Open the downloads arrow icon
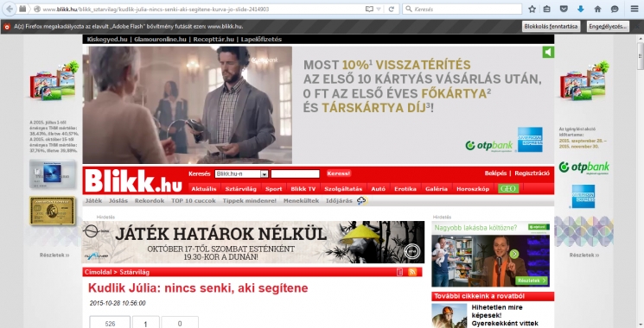Screen dimensions: 644x328 click(580, 9)
